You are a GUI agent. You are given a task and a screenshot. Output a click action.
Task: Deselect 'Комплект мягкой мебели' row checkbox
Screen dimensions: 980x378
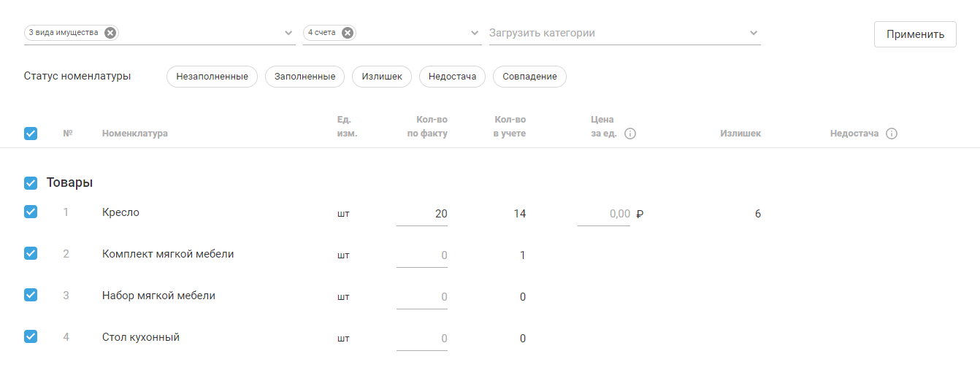tap(31, 253)
